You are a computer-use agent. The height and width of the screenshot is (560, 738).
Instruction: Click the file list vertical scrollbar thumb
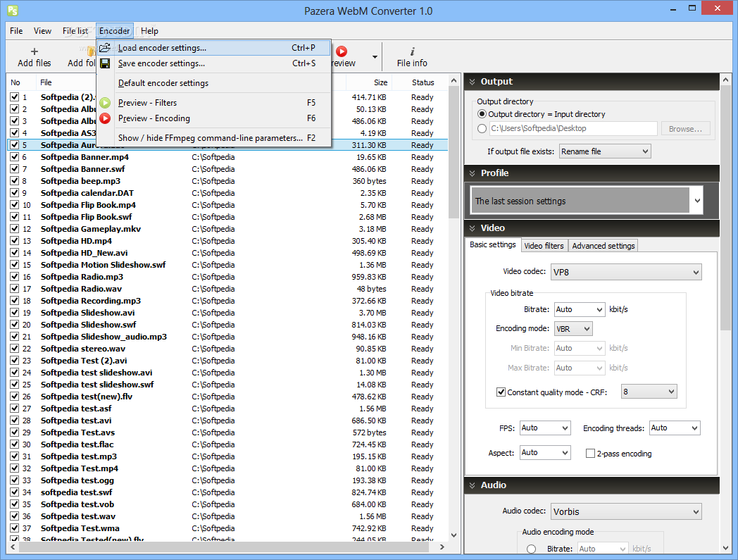click(454, 152)
